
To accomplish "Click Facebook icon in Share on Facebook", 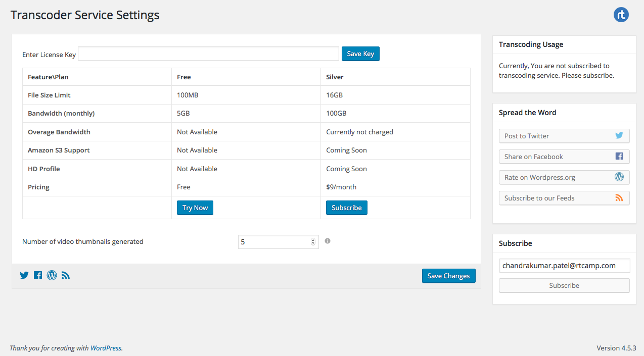I will coord(619,156).
